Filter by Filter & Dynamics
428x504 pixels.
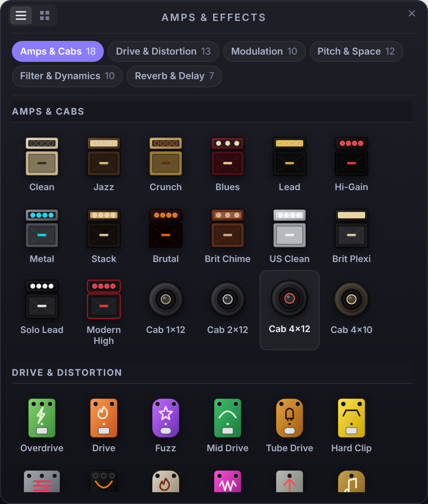click(x=67, y=76)
